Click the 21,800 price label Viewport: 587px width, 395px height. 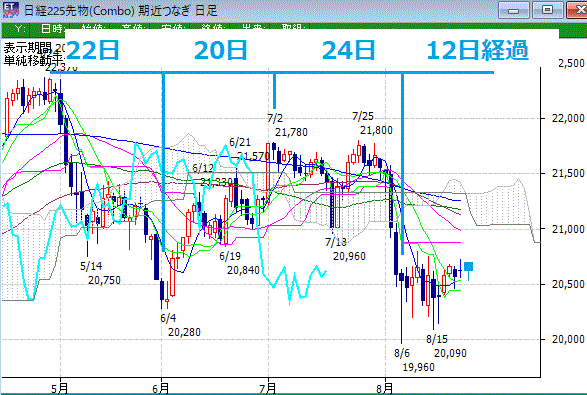(x=376, y=130)
